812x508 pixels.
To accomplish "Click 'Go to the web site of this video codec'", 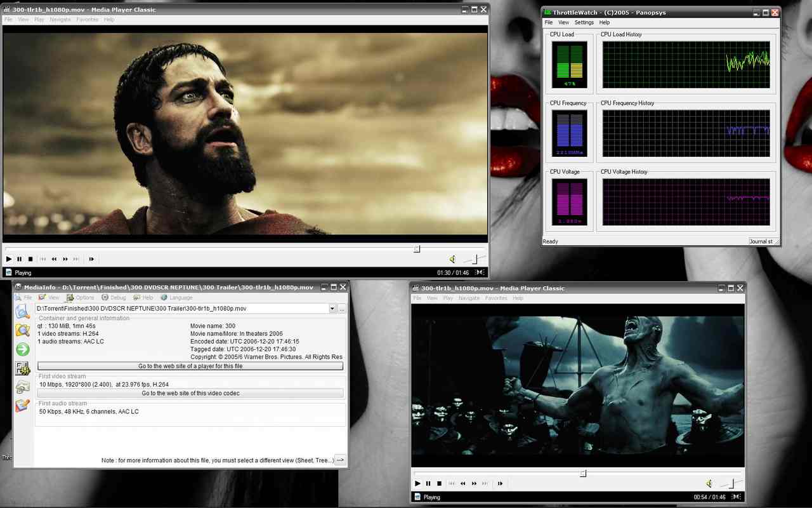I will pyautogui.click(x=190, y=393).
